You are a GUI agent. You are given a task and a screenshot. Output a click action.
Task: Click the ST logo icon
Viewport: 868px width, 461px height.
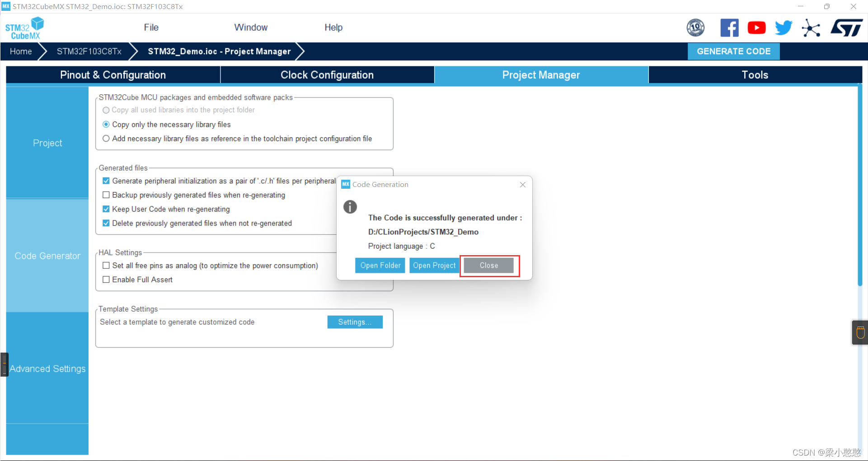[x=847, y=28]
